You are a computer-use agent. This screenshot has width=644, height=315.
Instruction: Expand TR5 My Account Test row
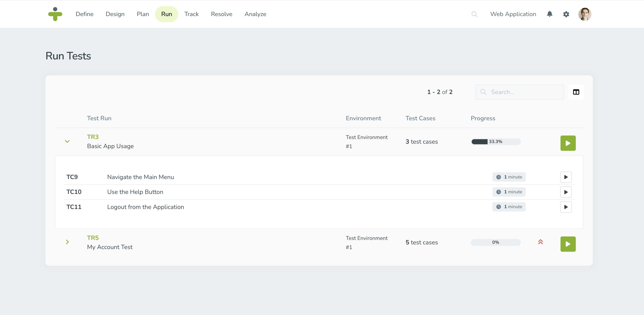[67, 242]
